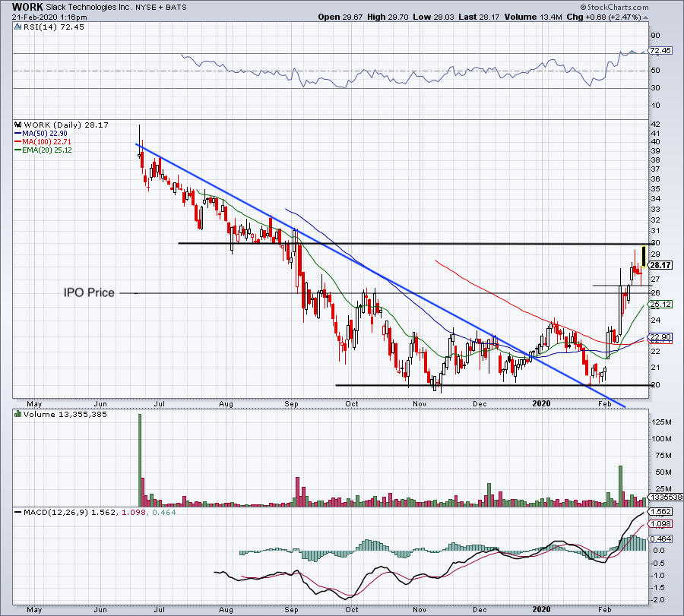
Task: Click the 0.464 histogram axis tag
Action: 660,539
